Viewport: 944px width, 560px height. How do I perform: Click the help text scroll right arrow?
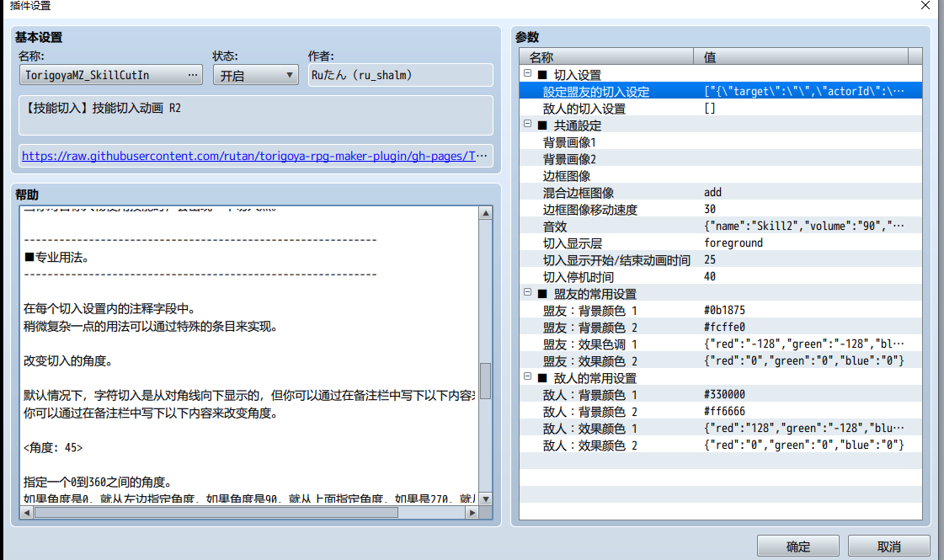[472, 513]
